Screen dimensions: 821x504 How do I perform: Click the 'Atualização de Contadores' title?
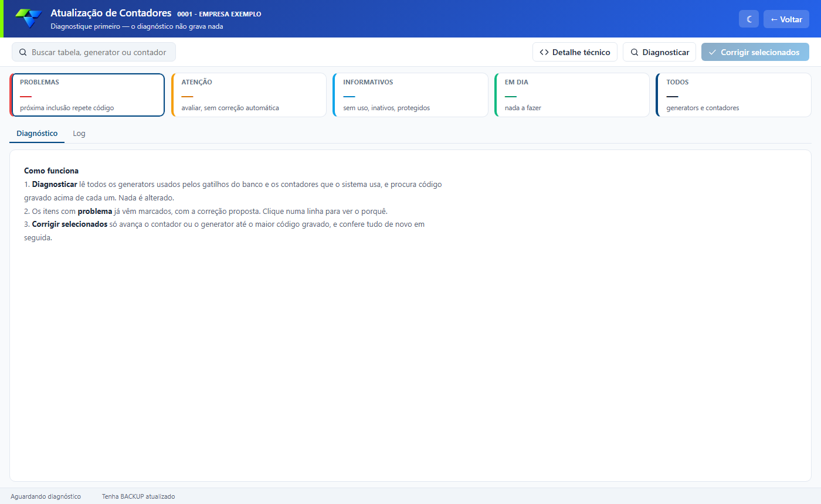(111, 13)
